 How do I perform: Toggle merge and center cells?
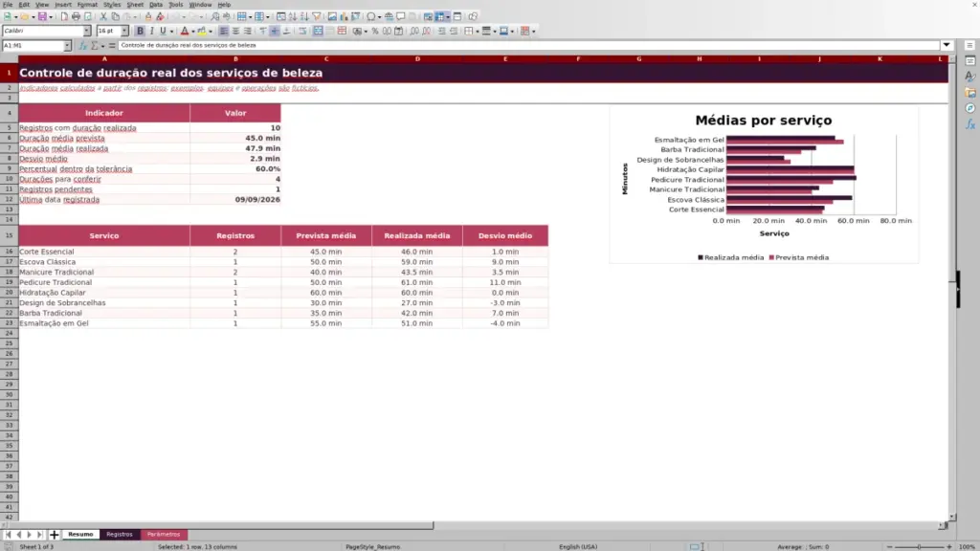point(318,31)
